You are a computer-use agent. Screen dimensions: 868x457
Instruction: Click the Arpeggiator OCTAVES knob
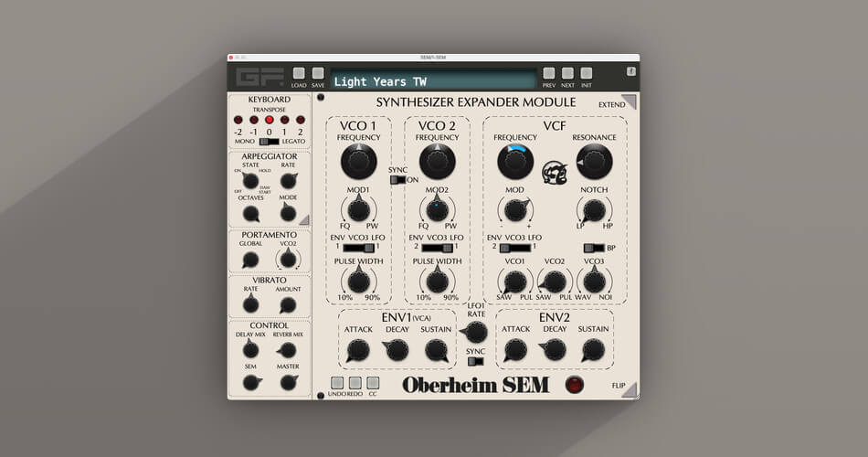[x=250, y=213]
